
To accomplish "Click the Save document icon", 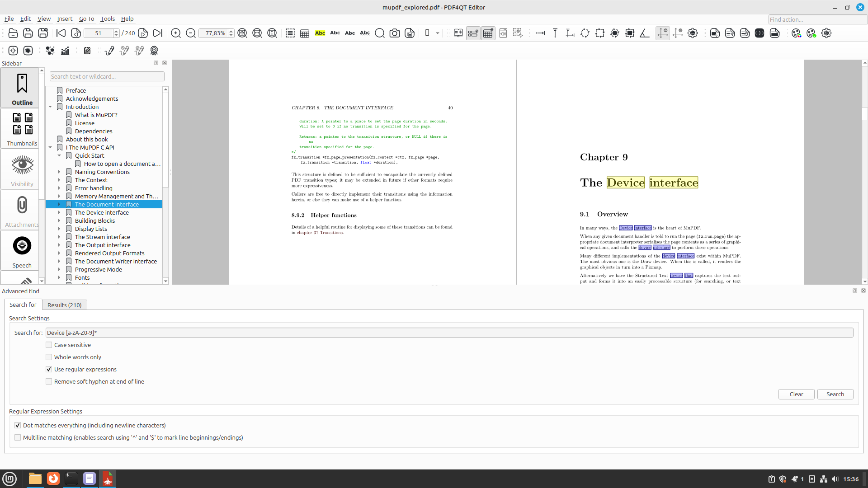I will tap(28, 33).
